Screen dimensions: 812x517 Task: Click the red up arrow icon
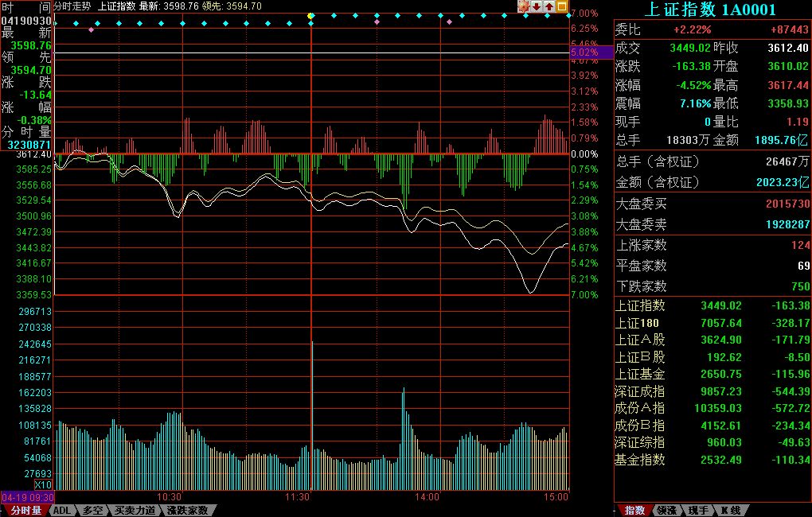click(x=549, y=6)
